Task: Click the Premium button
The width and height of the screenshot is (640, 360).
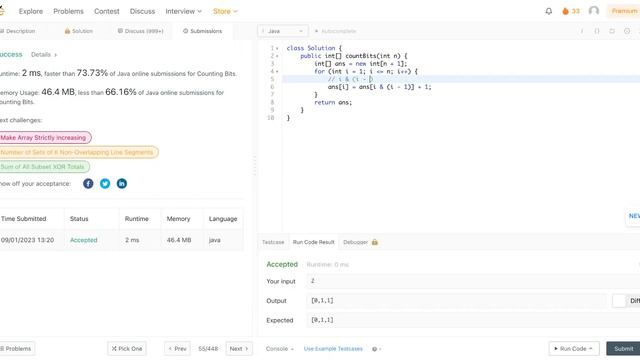Action: [x=624, y=11]
